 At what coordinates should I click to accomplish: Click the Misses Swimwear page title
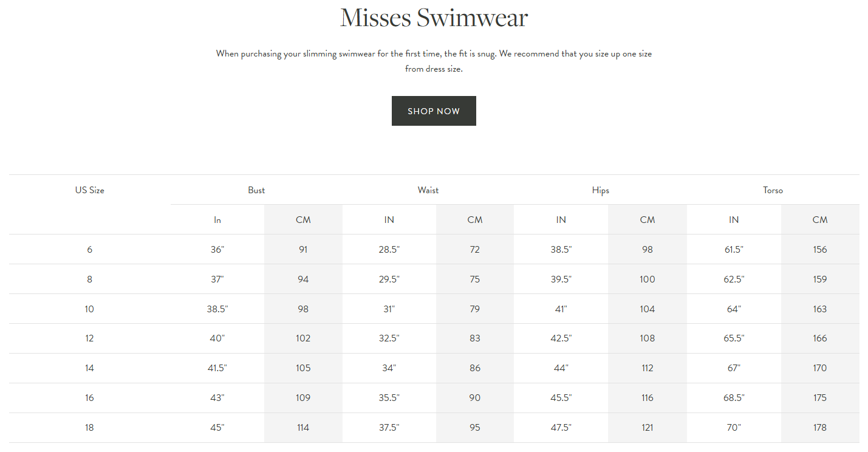433,18
